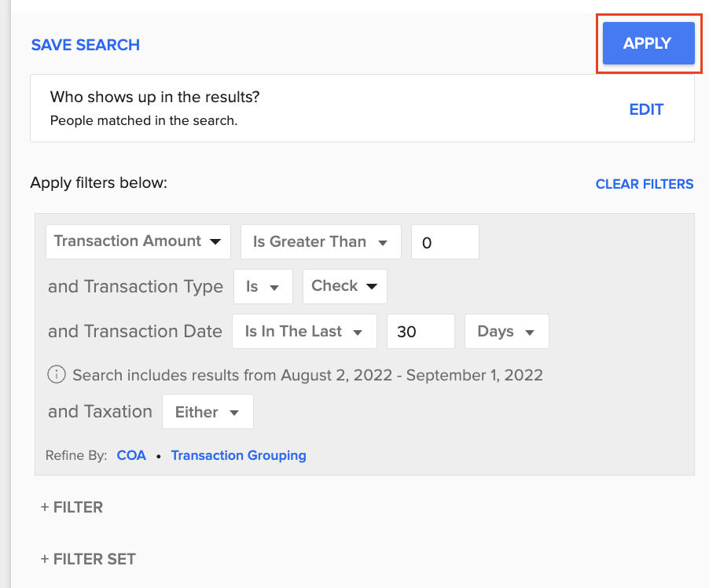Click the date range info icon
The image size is (709, 588).
(57, 374)
